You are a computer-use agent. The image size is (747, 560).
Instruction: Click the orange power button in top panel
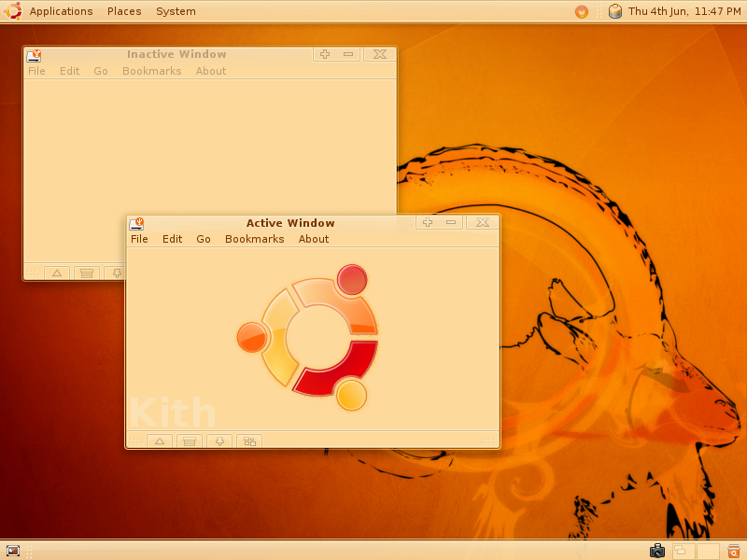581,11
